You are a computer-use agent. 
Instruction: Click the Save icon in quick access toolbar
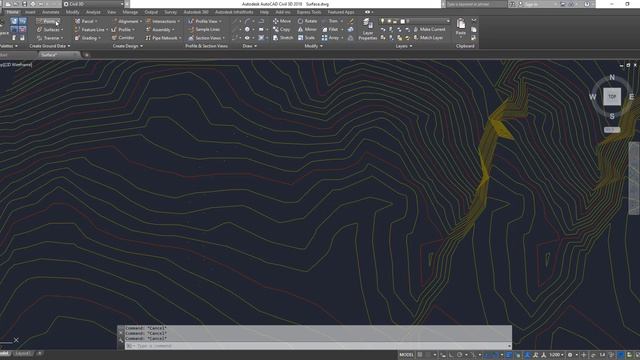pos(24,4)
